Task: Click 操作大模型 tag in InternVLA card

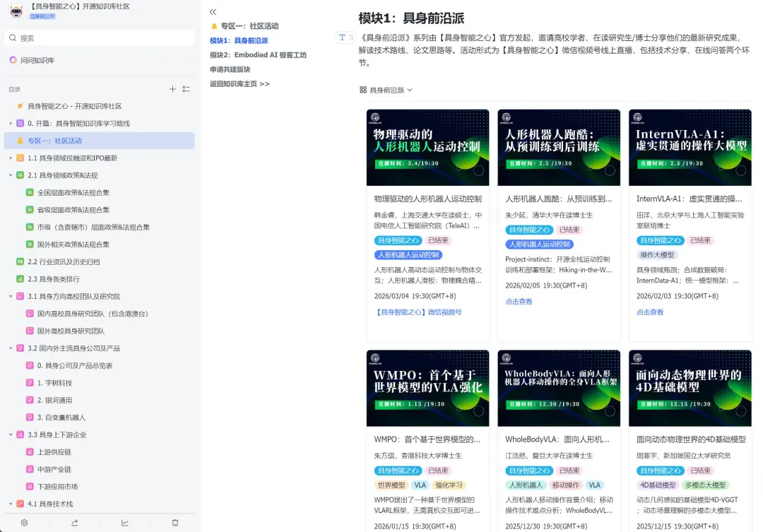Action: pyautogui.click(x=658, y=254)
